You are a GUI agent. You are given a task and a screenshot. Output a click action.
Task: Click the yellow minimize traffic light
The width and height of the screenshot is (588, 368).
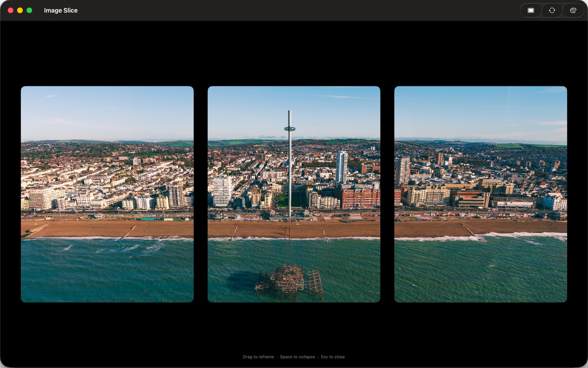20,10
